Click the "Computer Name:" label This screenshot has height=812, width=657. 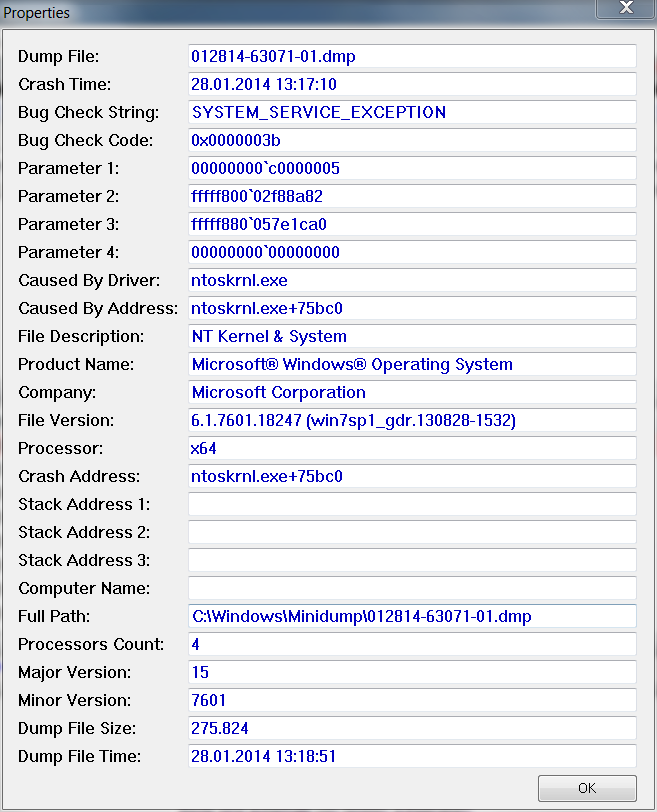coord(84,588)
